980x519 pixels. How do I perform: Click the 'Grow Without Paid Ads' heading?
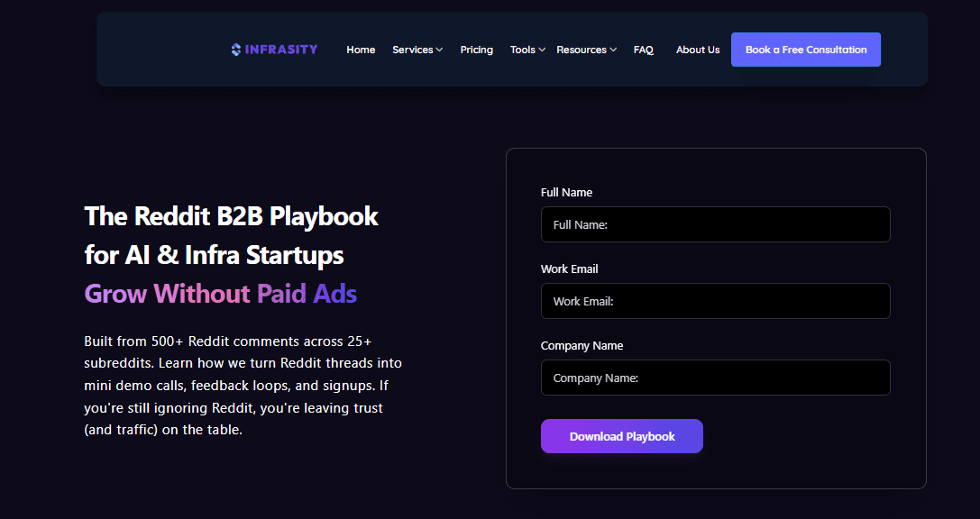click(221, 293)
